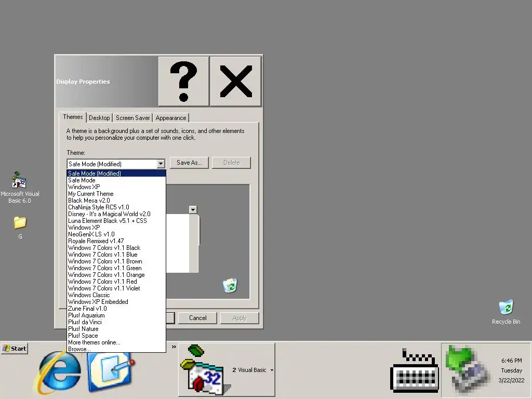Screen dimensions: 532x399
Task: Open the G folder on desktop
Action: (x=20, y=228)
